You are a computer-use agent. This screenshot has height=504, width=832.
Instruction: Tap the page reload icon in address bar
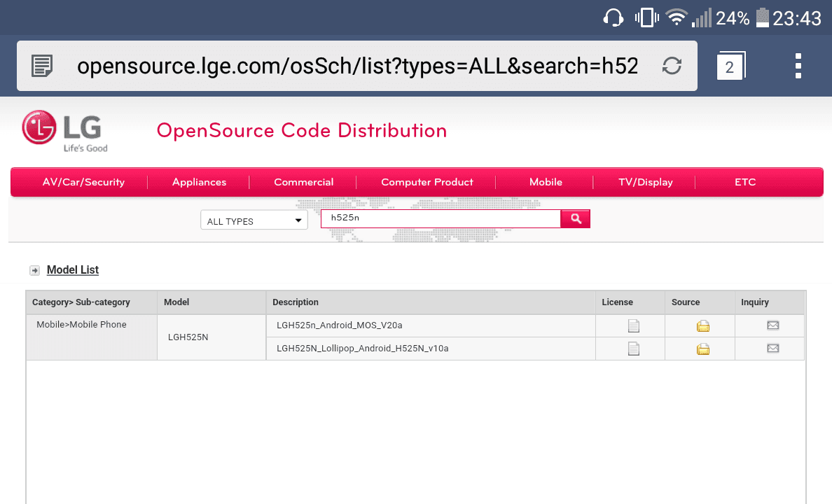click(x=672, y=66)
